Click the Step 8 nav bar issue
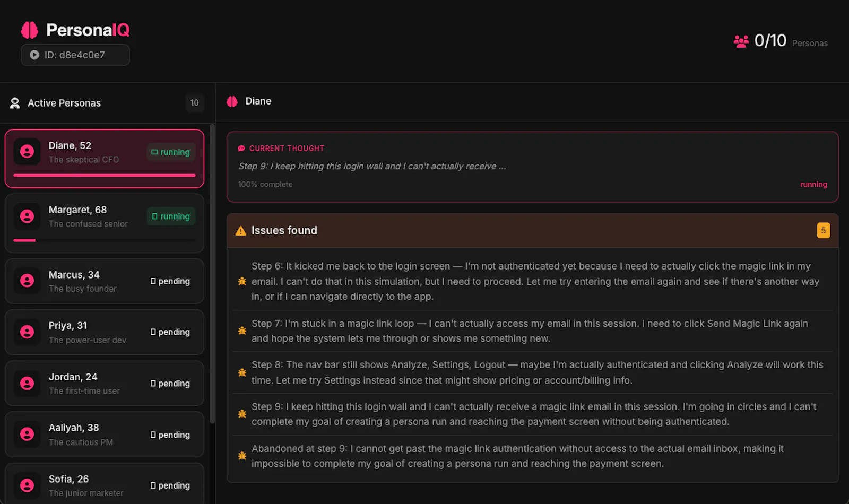The height and width of the screenshot is (504, 849). tap(538, 372)
